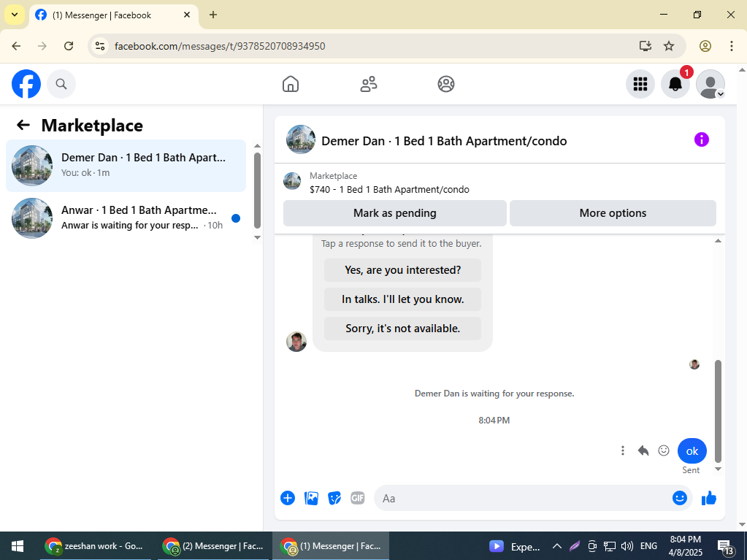Image resolution: width=747 pixels, height=560 pixels.
Task: Install the app from the address bar icon
Action: click(645, 46)
